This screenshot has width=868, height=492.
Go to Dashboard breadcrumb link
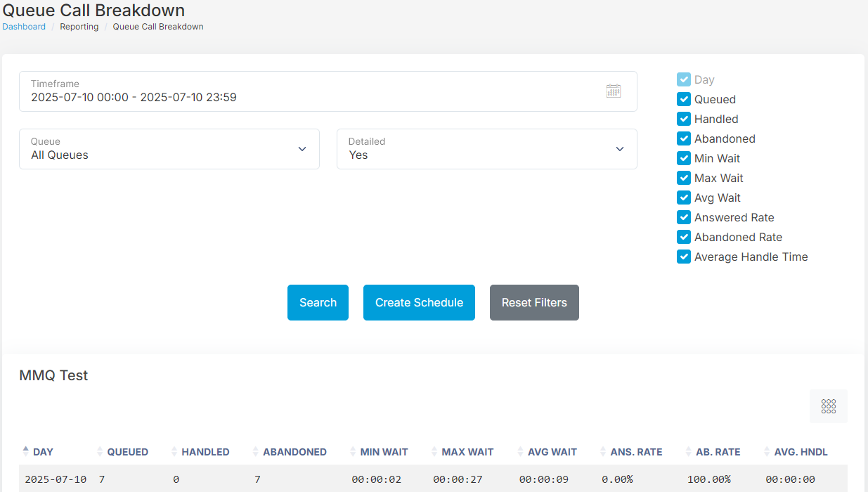point(24,27)
